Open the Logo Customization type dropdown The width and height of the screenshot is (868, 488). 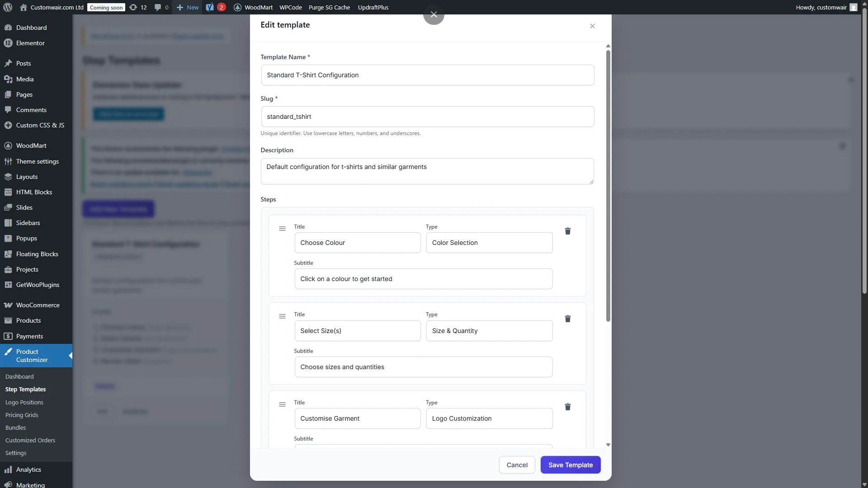489,418
